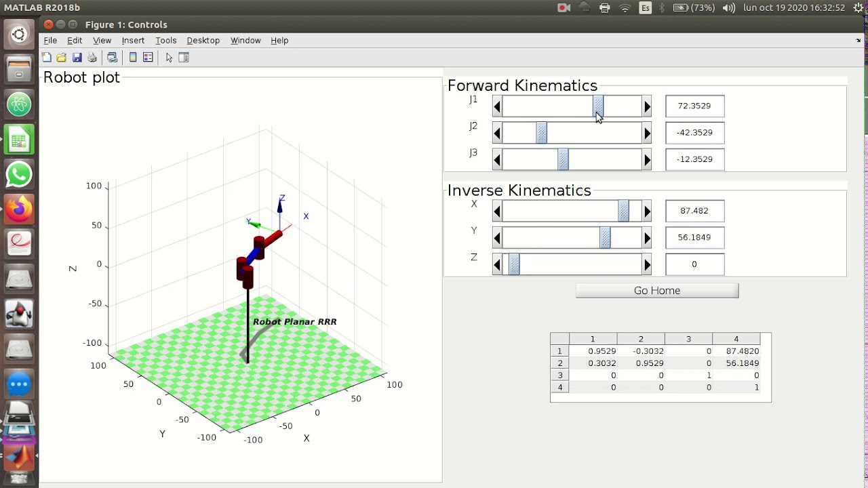Click the Y slider thumb
Viewport: 868px width, 488px height.
click(x=605, y=238)
